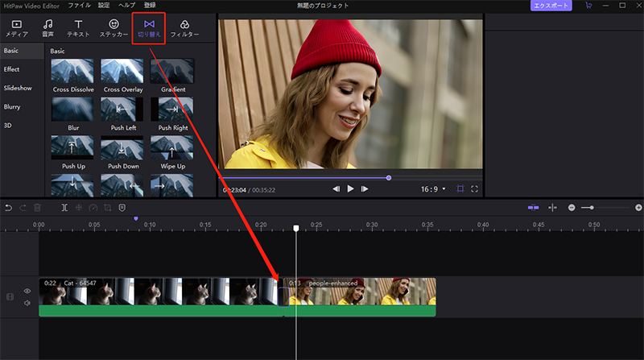The height and width of the screenshot is (360, 644).
Task: Click the preview crop frame icon
Action: 460,189
